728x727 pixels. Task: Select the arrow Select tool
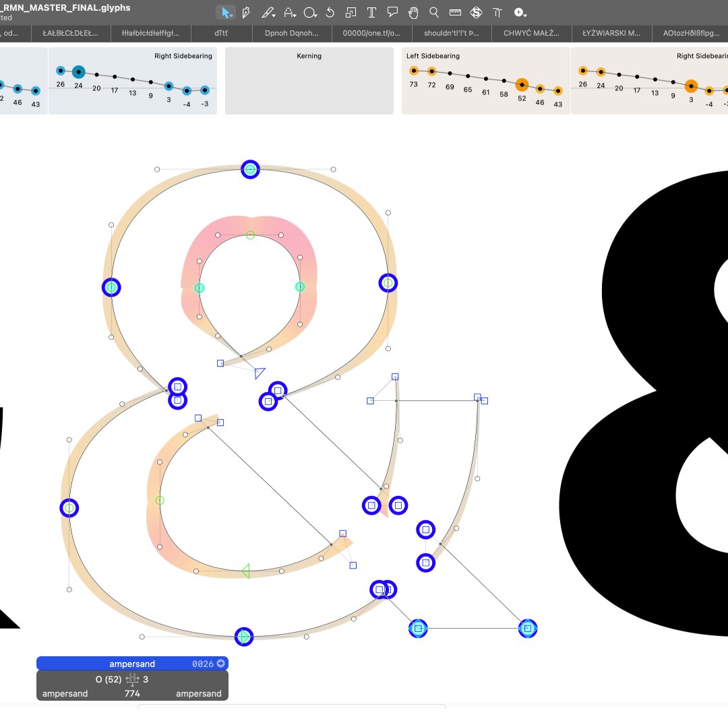coord(226,13)
